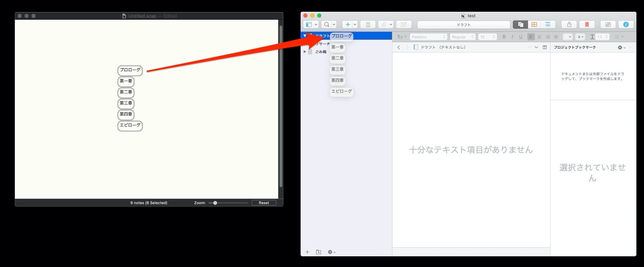Click the green plus Add icon
This screenshot has height=267, width=644.
pos(348,25)
